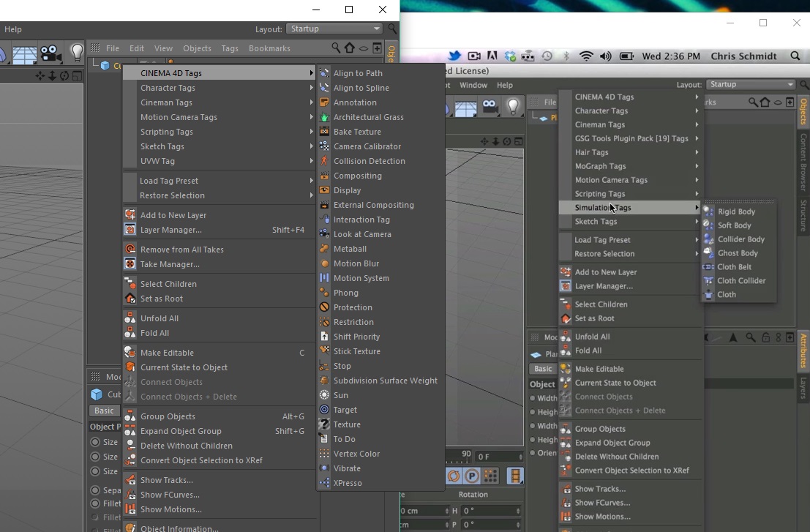This screenshot has width=810, height=532.
Task: Select the Compositing tag
Action: (x=380, y=176)
